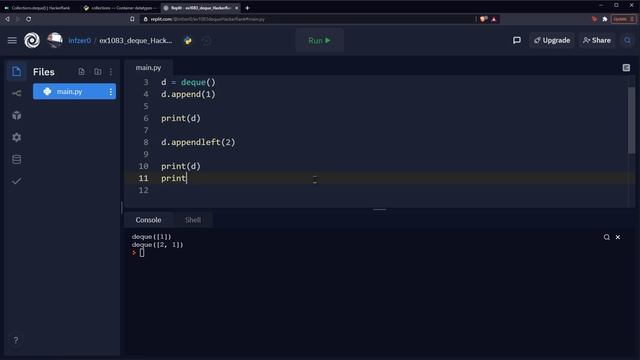The image size is (640, 360).
Task: Open the user avatar profile
Action: pos(55,40)
